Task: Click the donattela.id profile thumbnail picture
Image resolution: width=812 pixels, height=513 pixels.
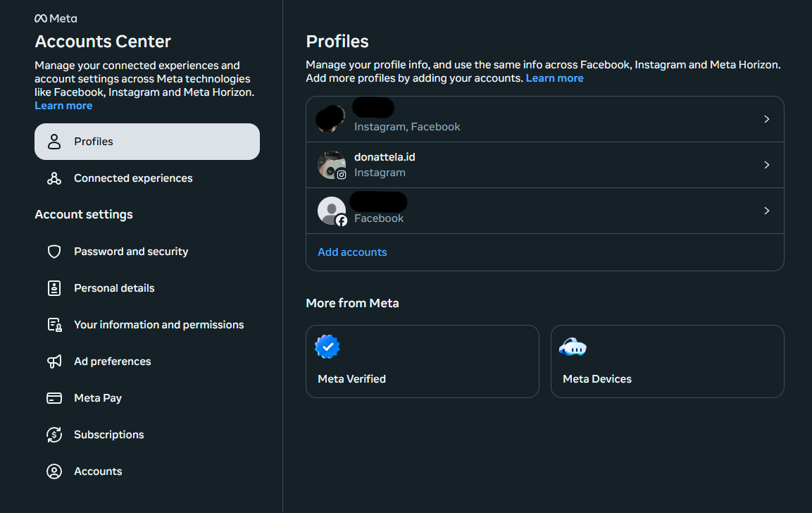Action: pos(331,164)
